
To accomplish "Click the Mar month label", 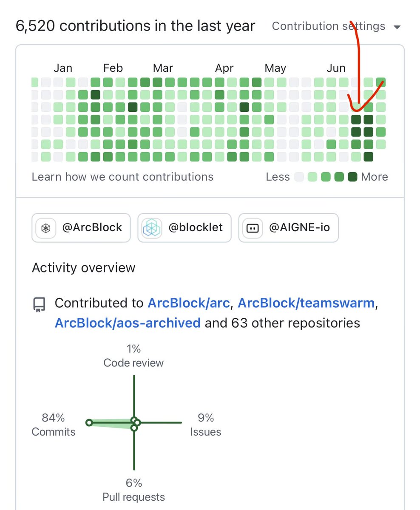I will pos(163,68).
